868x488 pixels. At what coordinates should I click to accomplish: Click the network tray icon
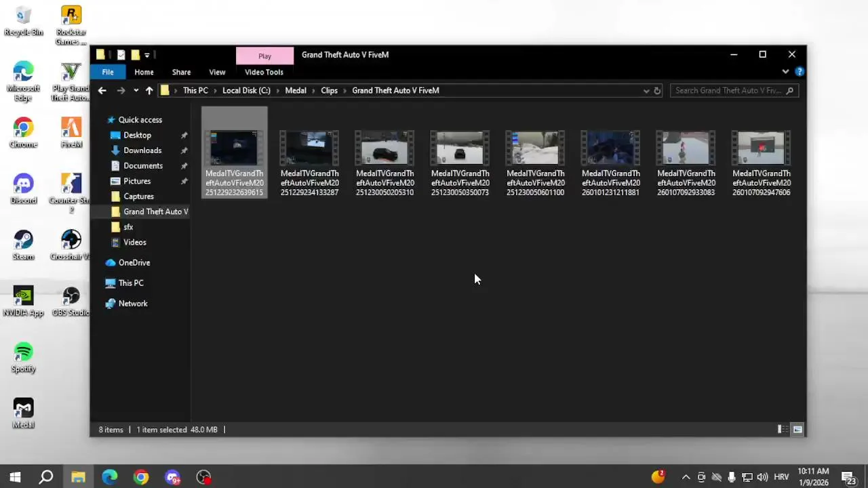pos(747,477)
